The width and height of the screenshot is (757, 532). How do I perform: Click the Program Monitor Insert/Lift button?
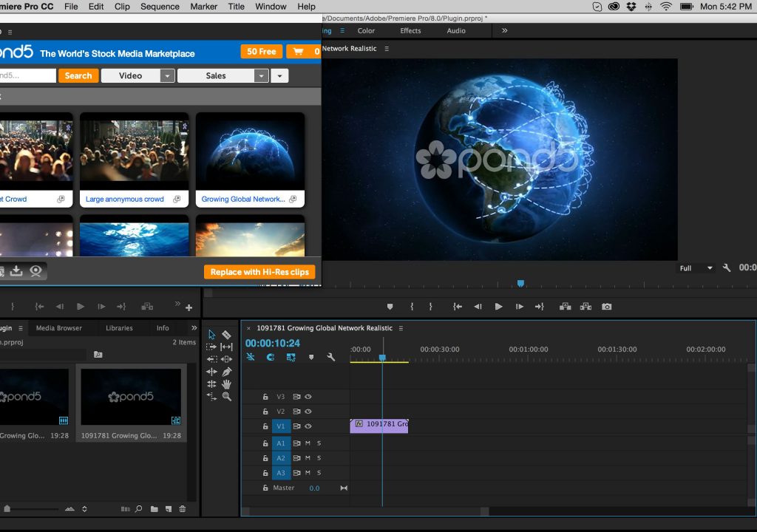point(566,307)
